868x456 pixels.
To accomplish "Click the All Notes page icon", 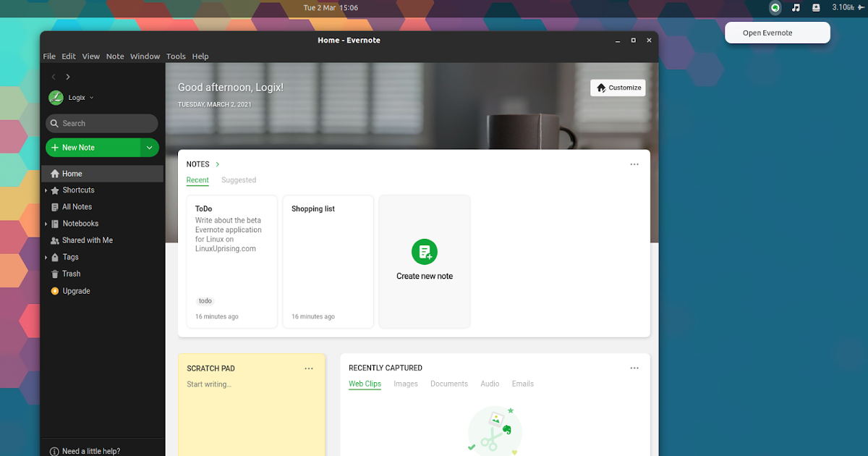I will 55,207.
